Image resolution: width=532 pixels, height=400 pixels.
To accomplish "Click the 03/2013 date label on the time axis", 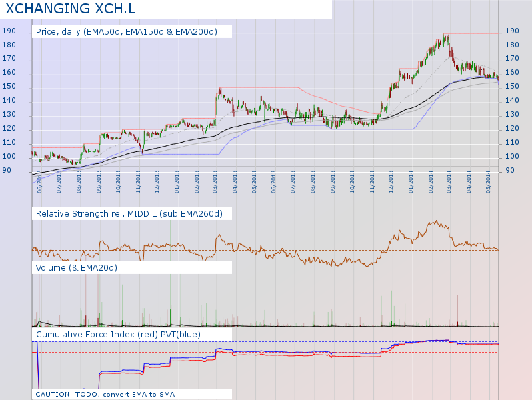I will (x=215, y=182).
